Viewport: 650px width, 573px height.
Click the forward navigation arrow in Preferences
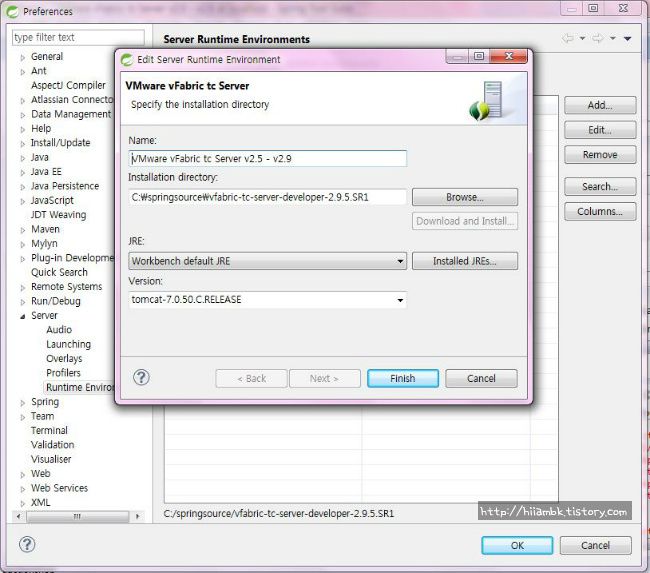tap(598, 39)
